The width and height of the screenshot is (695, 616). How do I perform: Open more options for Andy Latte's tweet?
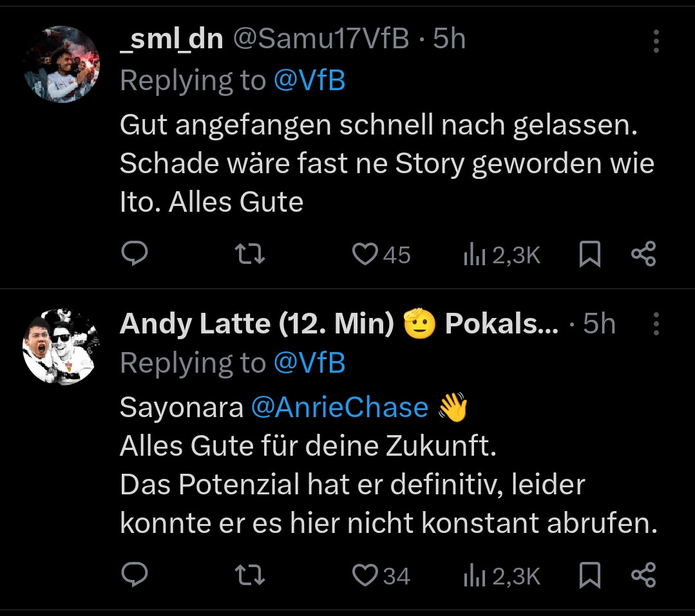656,324
